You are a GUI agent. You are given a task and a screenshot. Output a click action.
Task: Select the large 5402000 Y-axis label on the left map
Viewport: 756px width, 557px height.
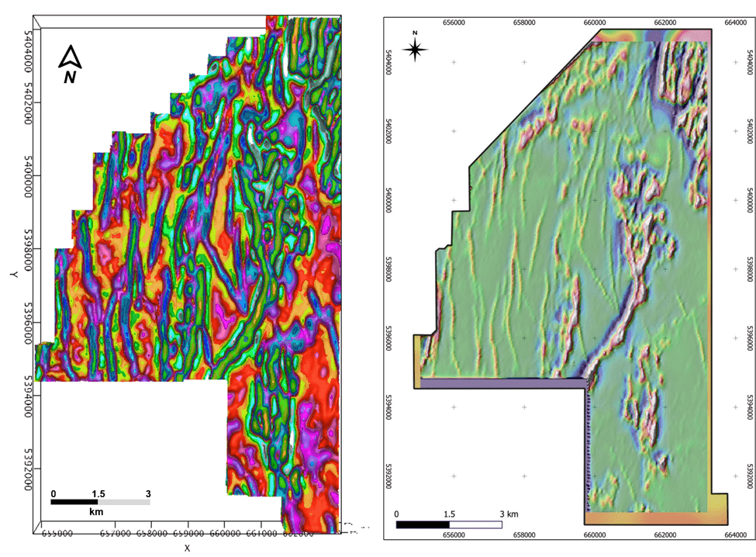[28, 103]
